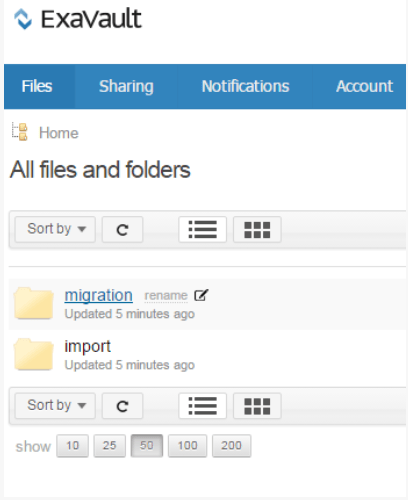Open the migration folder link
Image resolution: width=408 pixels, height=500 pixels.
[98, 295]
